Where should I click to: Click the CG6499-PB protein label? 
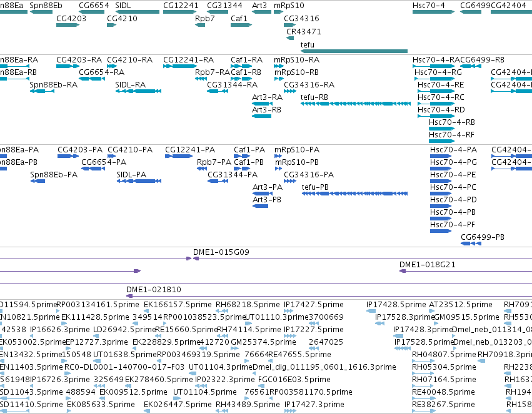[483, 237]
